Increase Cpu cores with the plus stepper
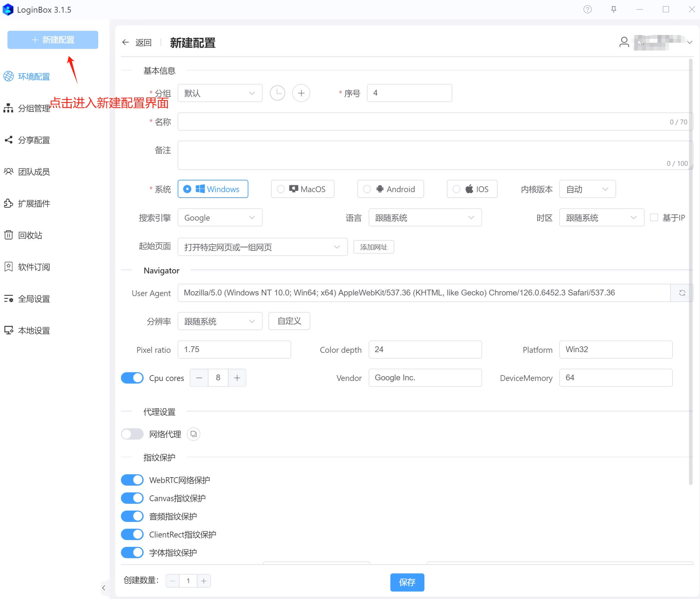 click(x=237, y=378)
